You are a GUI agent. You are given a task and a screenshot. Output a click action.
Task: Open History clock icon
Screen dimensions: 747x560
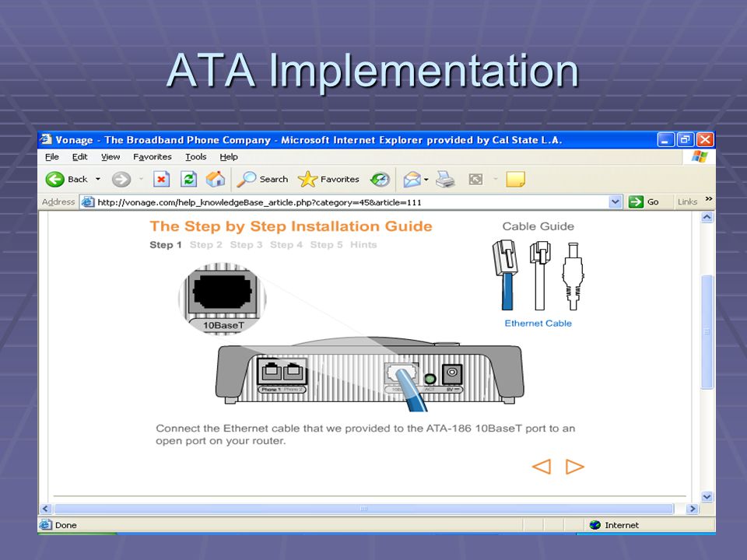click(x=380, y=180)
